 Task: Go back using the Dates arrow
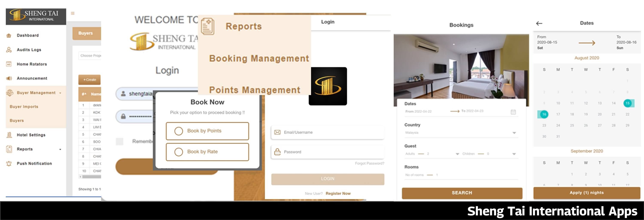click(x=539, y=23)
